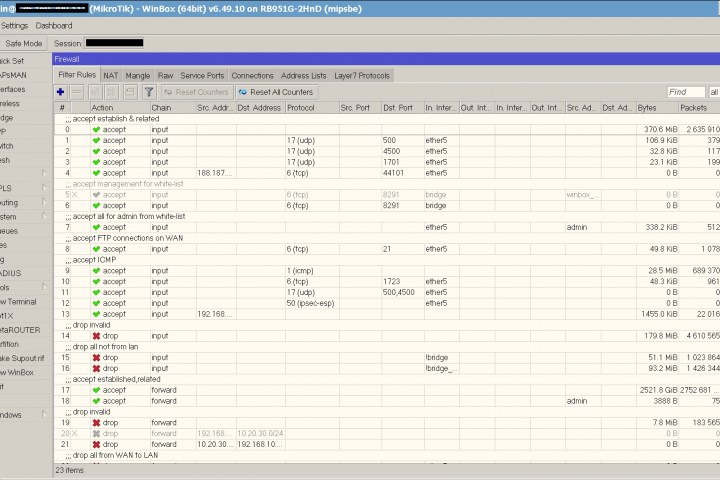The image size is (720, 480).
Task: Sort by the Protocol column header
Action: click(x=312, y=108)
